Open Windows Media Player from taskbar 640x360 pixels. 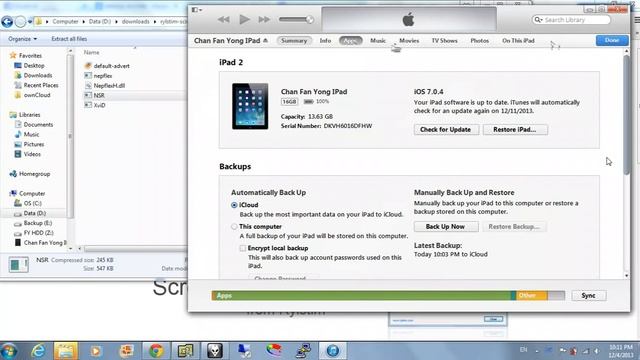[x=96, y=351]
